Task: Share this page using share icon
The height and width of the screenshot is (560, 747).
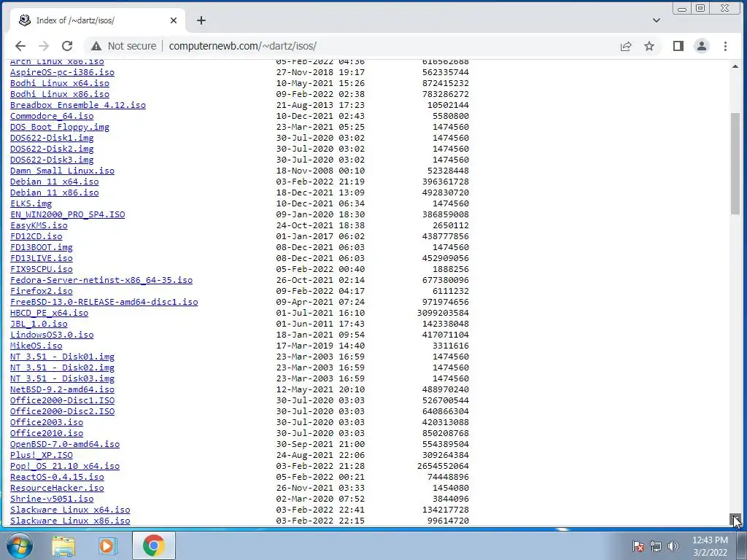Action: click(625, 46)
